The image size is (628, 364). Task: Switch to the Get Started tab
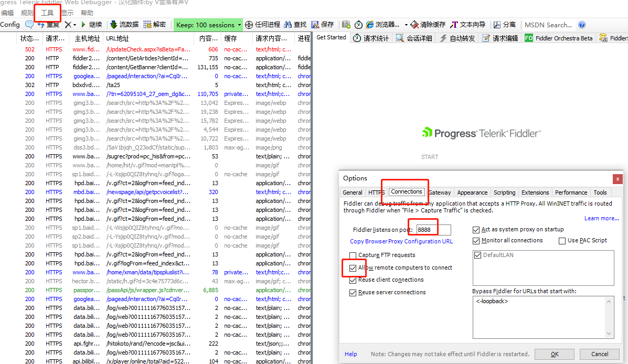tap(331, 37)
